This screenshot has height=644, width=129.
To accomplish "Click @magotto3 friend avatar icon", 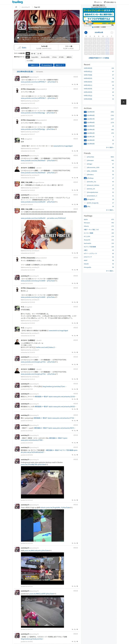I will pyautogui.click(x=85, y=199).
